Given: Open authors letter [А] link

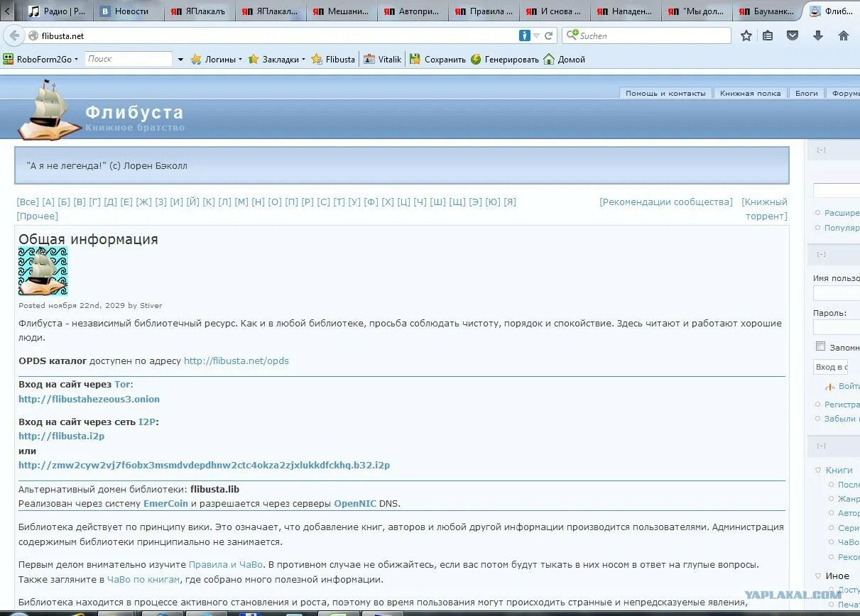Looking at the screenshot, I should (x=48, y=202).
